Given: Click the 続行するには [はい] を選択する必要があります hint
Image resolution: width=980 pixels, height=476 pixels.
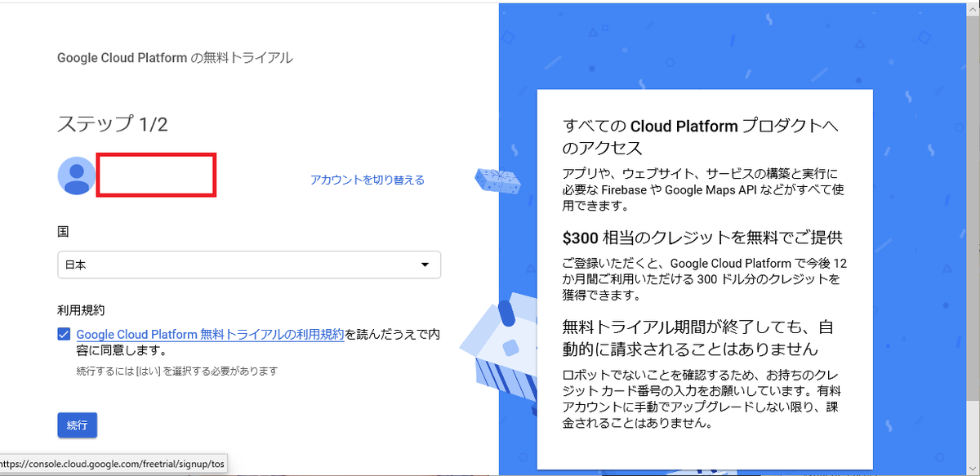Looking at the screenshot, I should [177, 371].
